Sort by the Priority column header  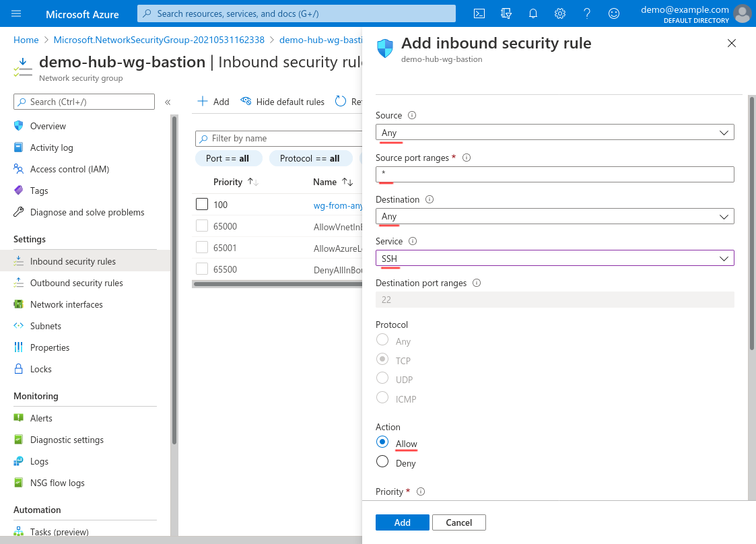click(x=236, y=182)
